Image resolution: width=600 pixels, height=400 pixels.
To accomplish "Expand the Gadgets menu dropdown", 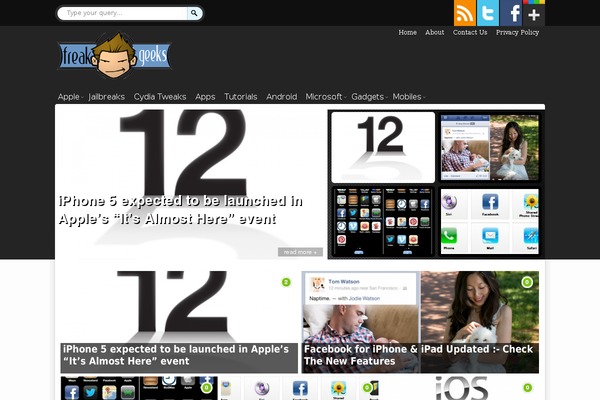I will tap(369, 97).
